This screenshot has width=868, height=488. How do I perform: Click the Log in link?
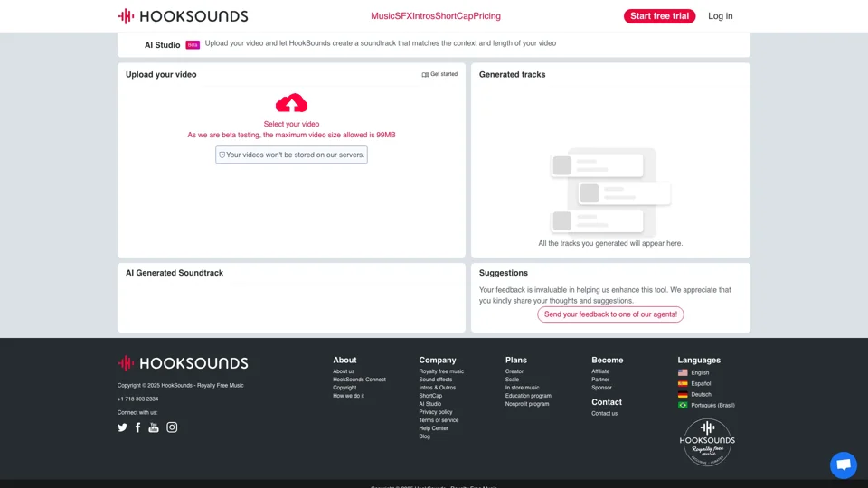[721, 16]
